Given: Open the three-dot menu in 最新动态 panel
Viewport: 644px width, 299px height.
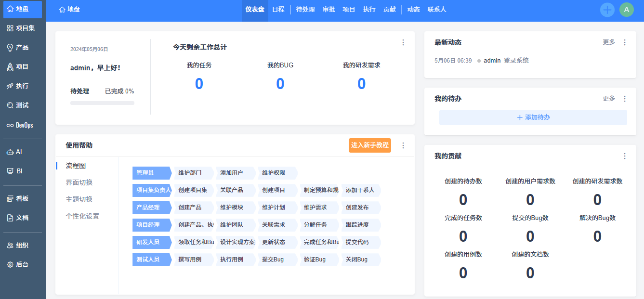Looking at the screenshot, I should click(625, 42).
